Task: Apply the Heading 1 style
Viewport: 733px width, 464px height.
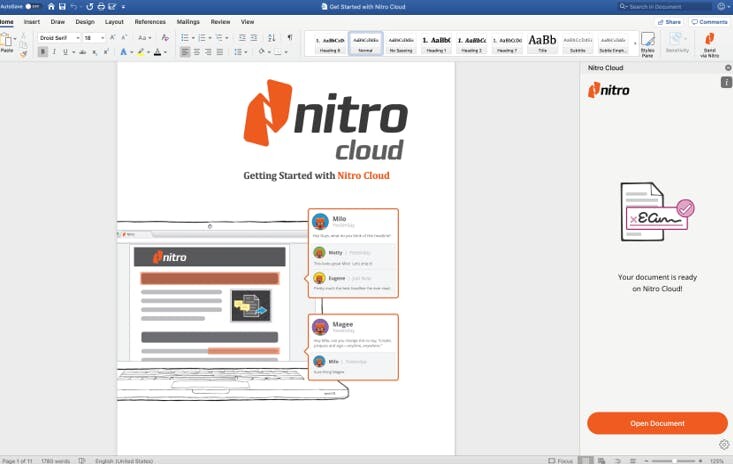Action: click(436, 44)
